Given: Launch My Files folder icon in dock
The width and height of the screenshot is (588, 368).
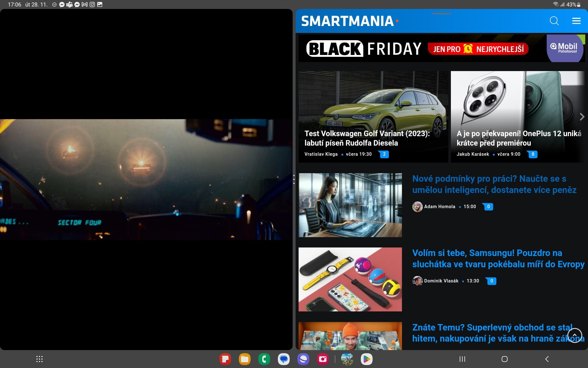Looking at the screenshot, I should [x=245, y=359].
